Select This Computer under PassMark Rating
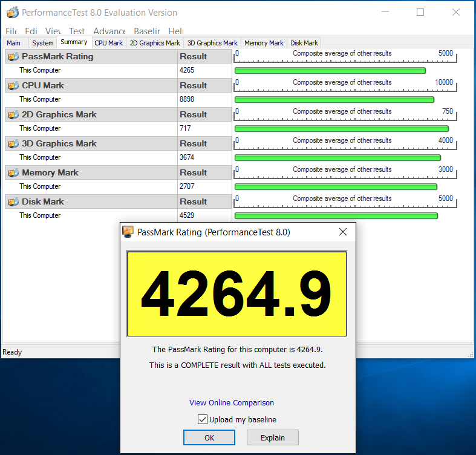Image resolution: width=476 pixels, height=455 pixels. tap(40, 70)
